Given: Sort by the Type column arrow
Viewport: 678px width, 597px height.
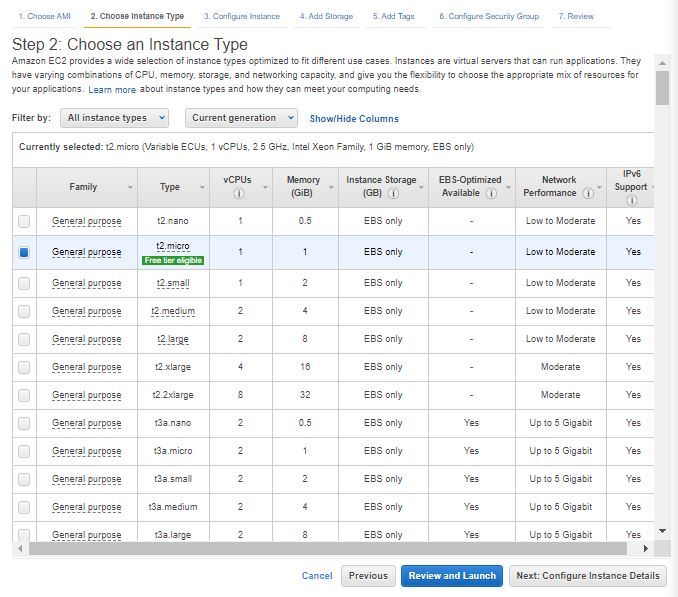Looking at the screenshot, I should click(202, 188).
